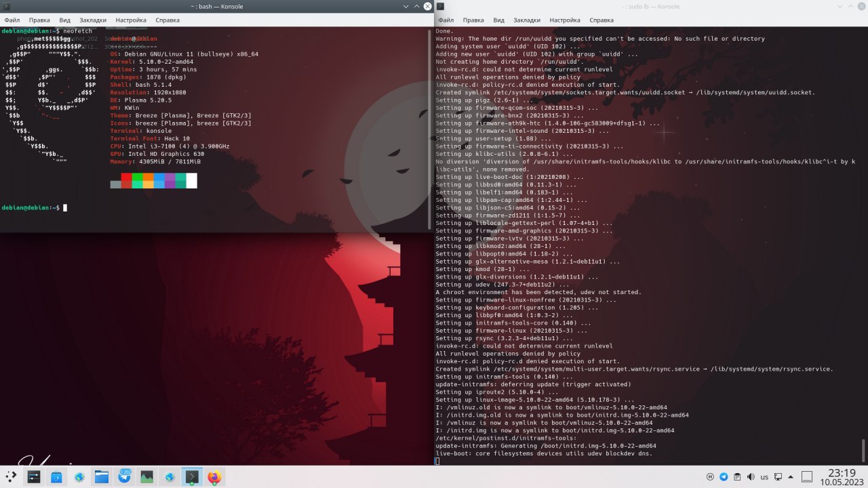This screenshot has width=868, height=488.
Task: Launch Discover software center from taskbar
Action: [x=56, y=477]
